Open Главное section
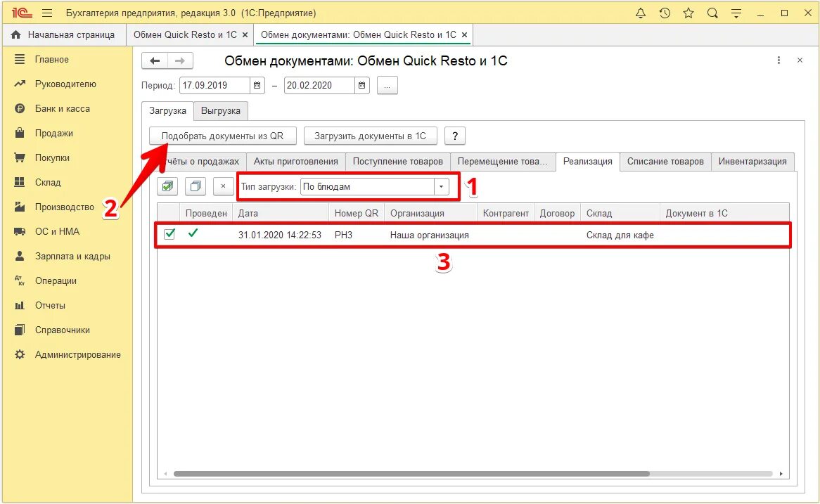This screenshot has height=504, width=820. [52, 59]
